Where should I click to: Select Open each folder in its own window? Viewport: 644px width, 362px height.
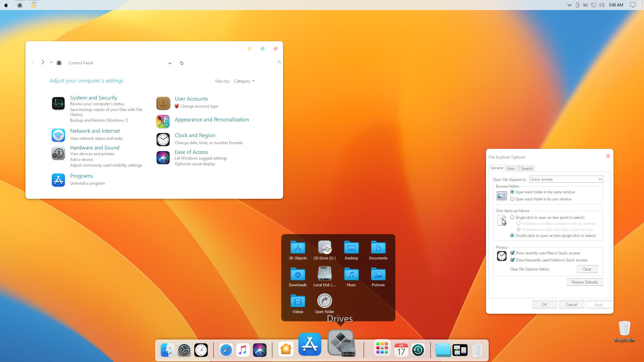point(512,199)
